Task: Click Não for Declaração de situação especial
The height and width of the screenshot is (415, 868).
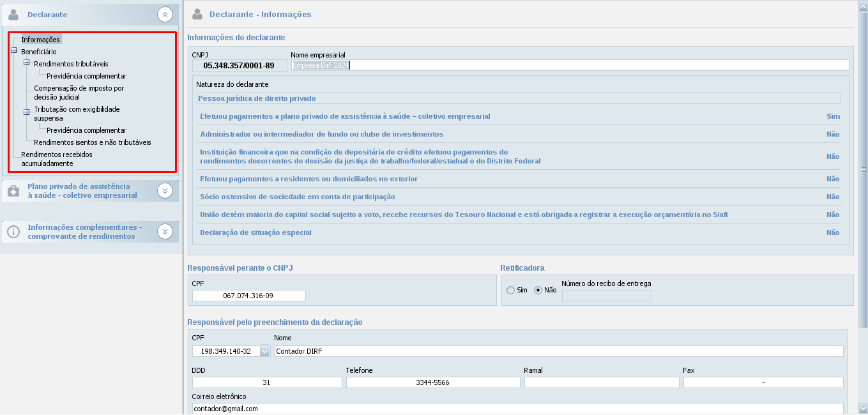Action: (x=833, y=232)
